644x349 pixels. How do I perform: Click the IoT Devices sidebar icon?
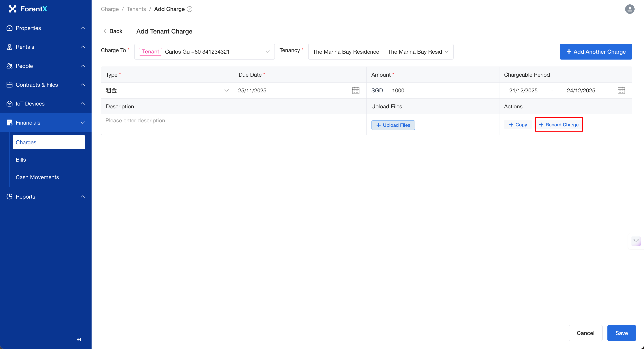9,104
